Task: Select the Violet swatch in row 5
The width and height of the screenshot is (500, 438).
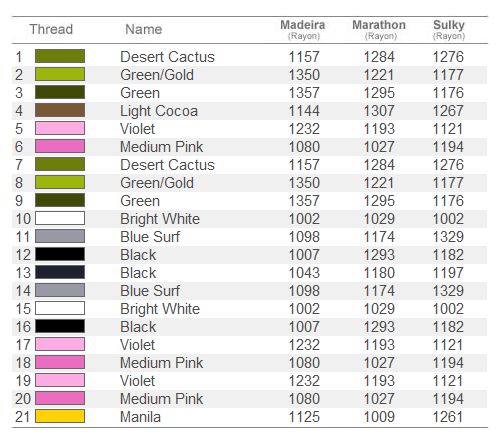Action: tap(60, 128)
